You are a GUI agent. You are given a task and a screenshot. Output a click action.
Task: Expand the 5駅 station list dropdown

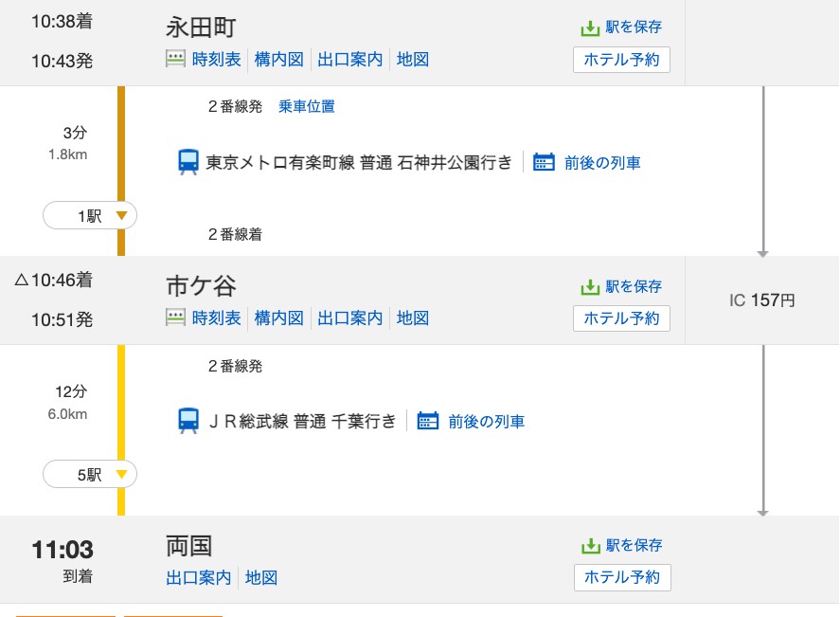pos(90,475)
